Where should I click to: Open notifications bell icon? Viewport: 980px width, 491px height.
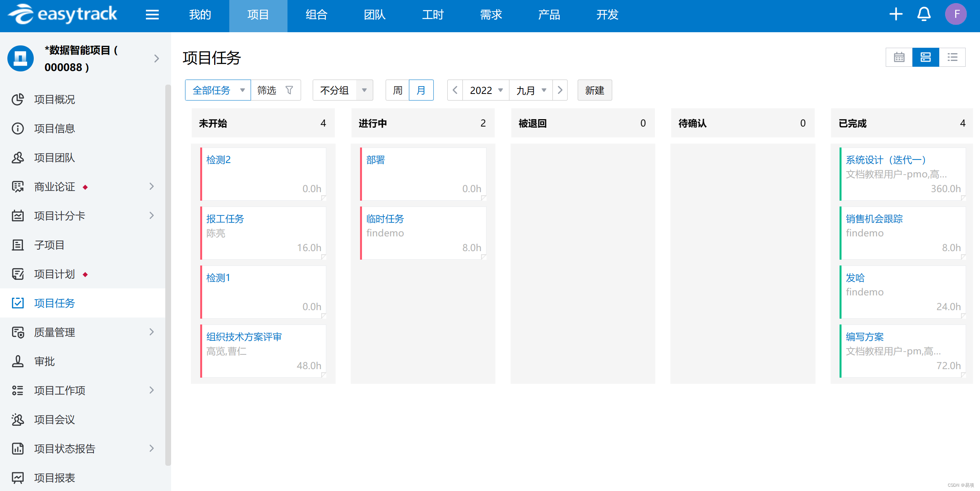pyautogui.click(x=924, y=14)
